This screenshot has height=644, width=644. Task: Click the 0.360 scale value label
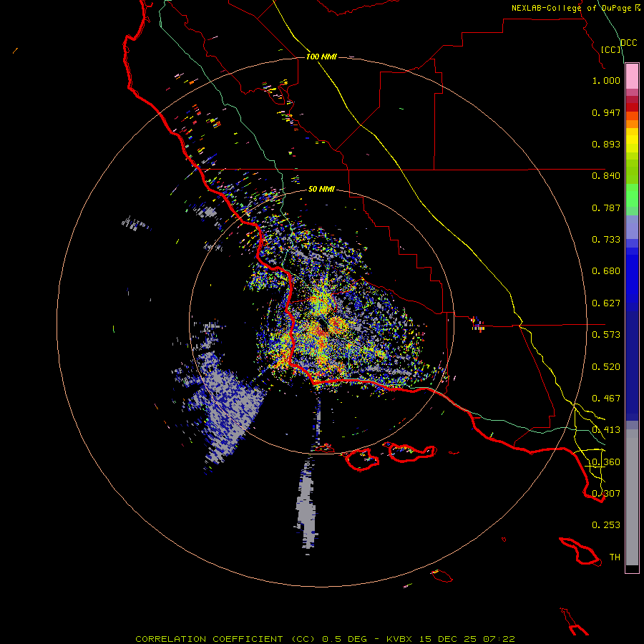[x=606, y=462]
